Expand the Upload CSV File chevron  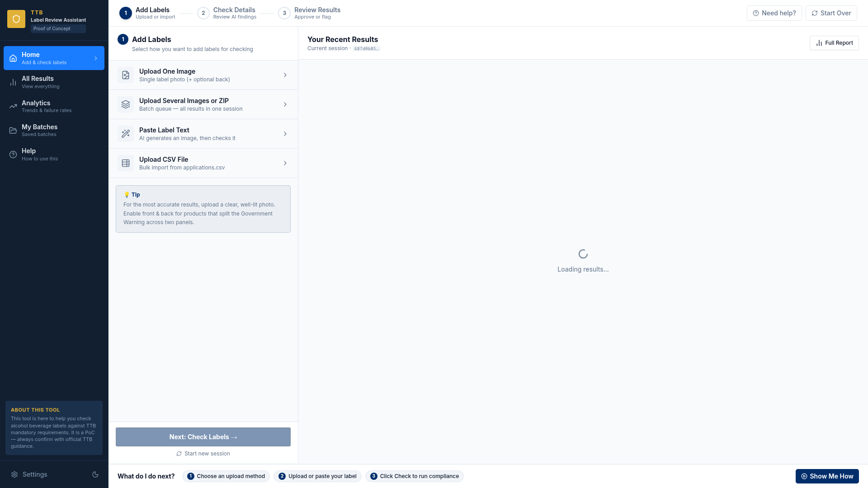pos(285,163)
